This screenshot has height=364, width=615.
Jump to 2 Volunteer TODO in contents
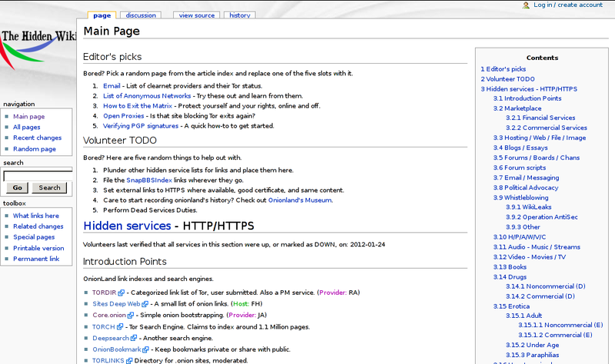point(507,79)
